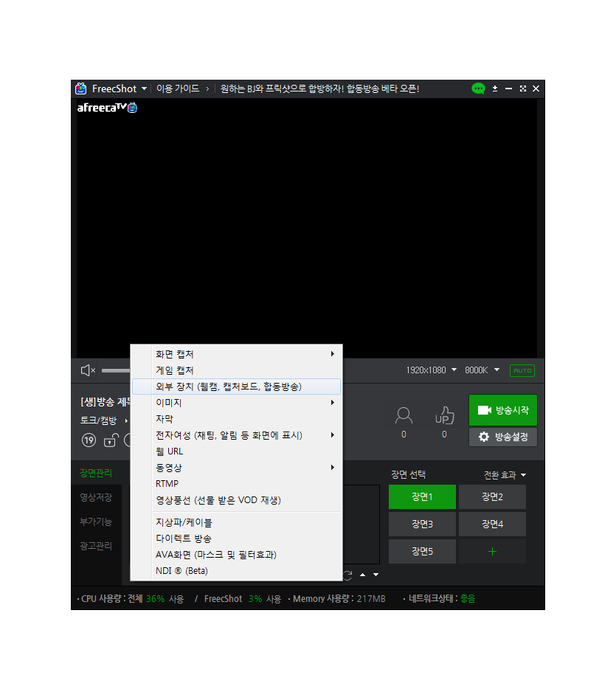Move source up with up arrow
This screenshot has height=689, width=616.
(x=362, y=575)
